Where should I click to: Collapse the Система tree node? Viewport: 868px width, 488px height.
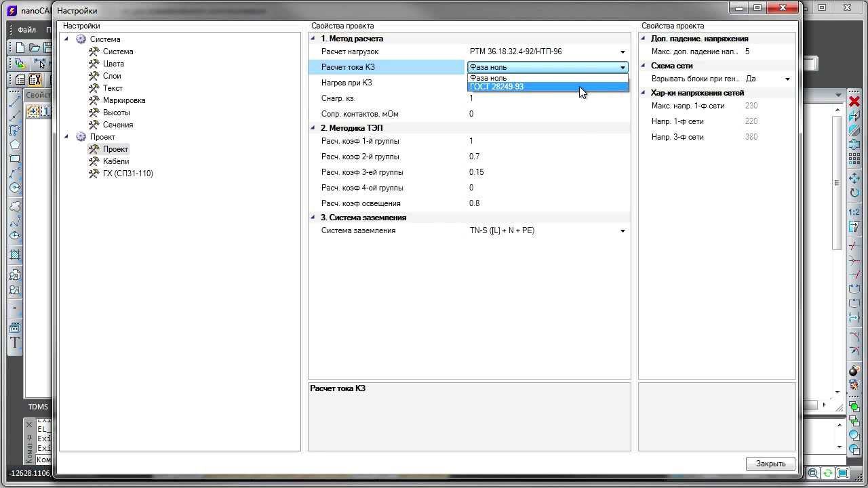click(66, 39)
